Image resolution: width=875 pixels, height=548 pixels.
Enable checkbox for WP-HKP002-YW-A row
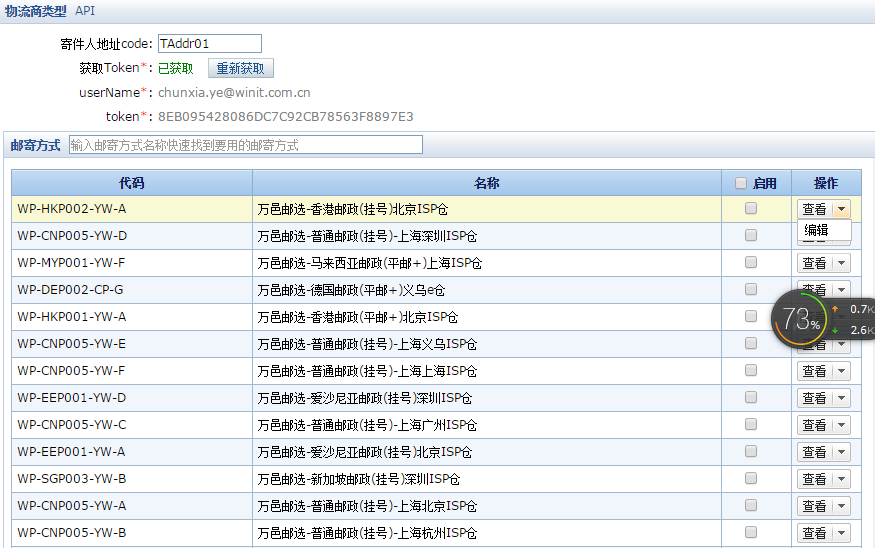point(751,208)
